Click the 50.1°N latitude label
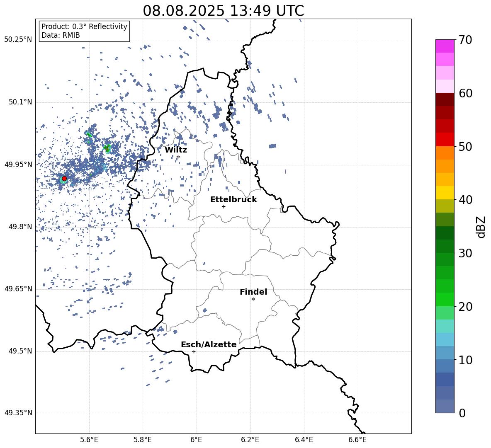 point(20,102)
